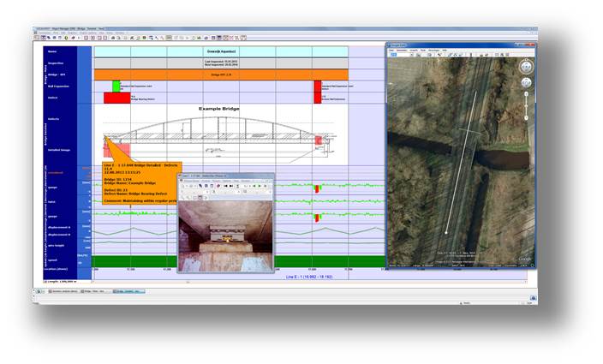Screen dimensions: 603x364
Task: Click the Aqueduct name cell in the Name row
Action: 221,51
